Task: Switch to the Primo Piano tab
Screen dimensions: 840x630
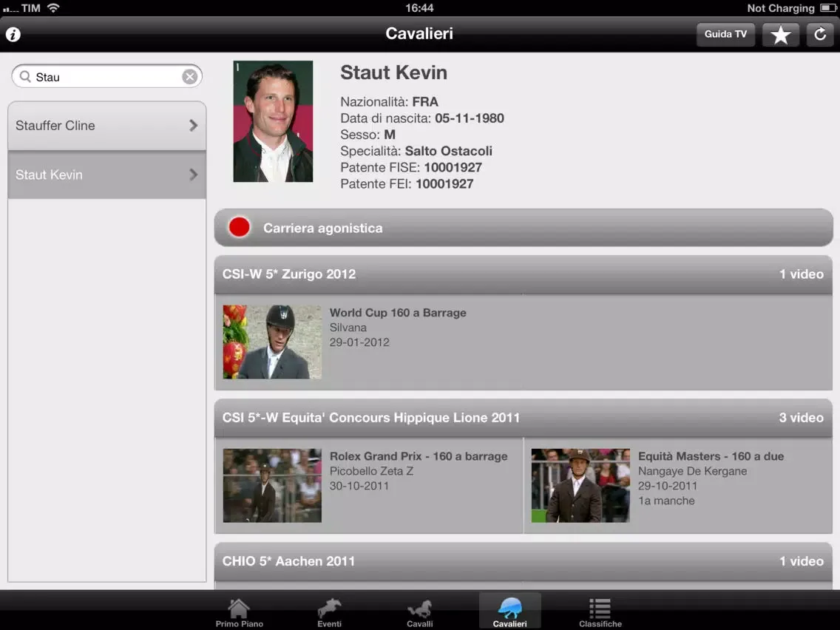Action: click(x=239, y=612)
